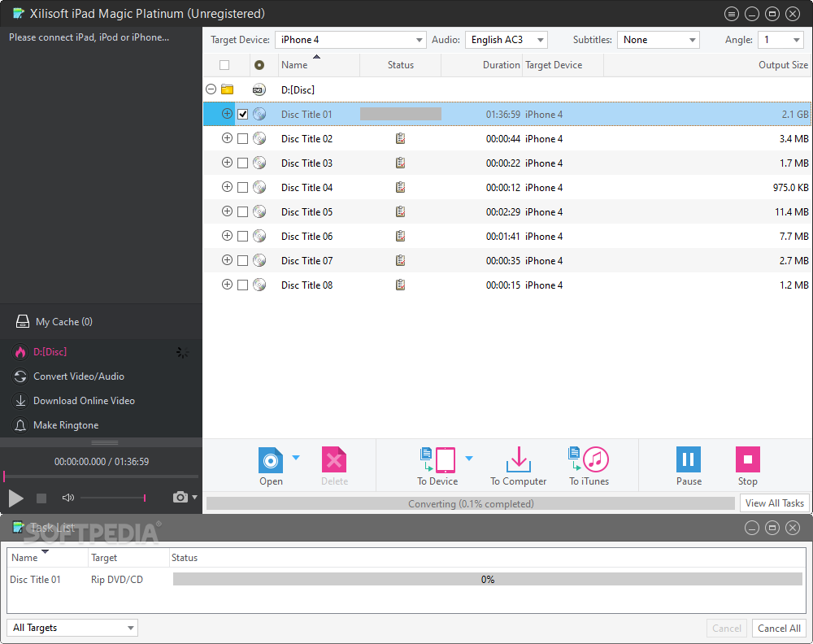Image resolution: width=813 pixels, height=644 pixels.
Task: Check the Disc Title 08 checkbox
Action: click(242, 285)
